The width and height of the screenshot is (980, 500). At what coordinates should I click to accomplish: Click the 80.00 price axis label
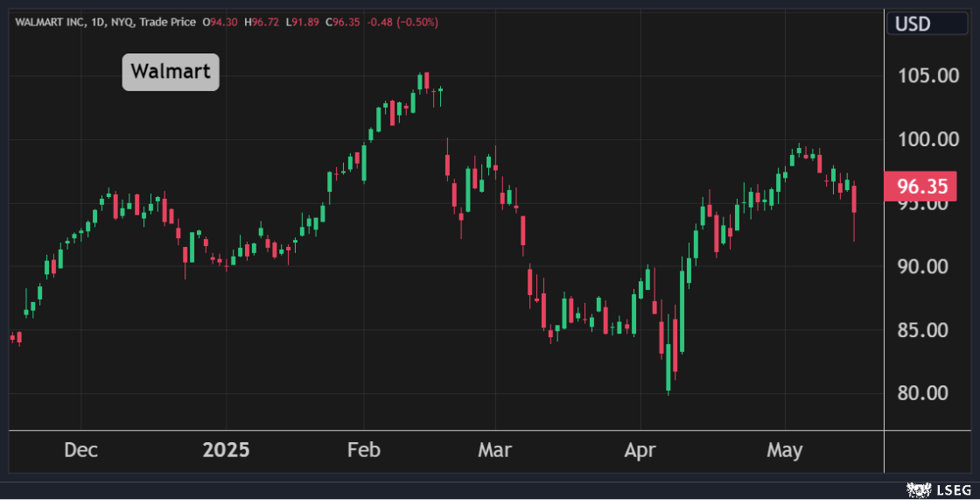click(928, 393)
